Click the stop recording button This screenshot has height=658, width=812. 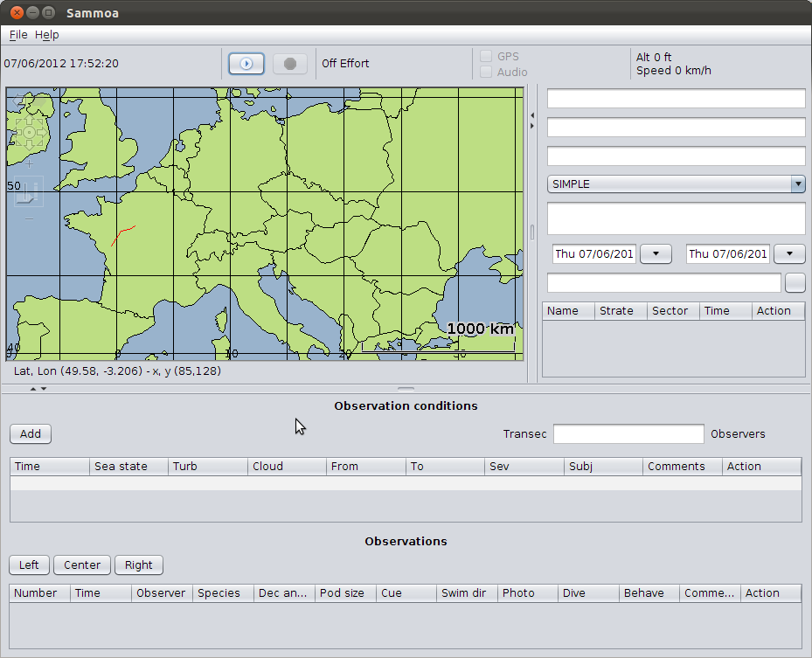[290, 64]
